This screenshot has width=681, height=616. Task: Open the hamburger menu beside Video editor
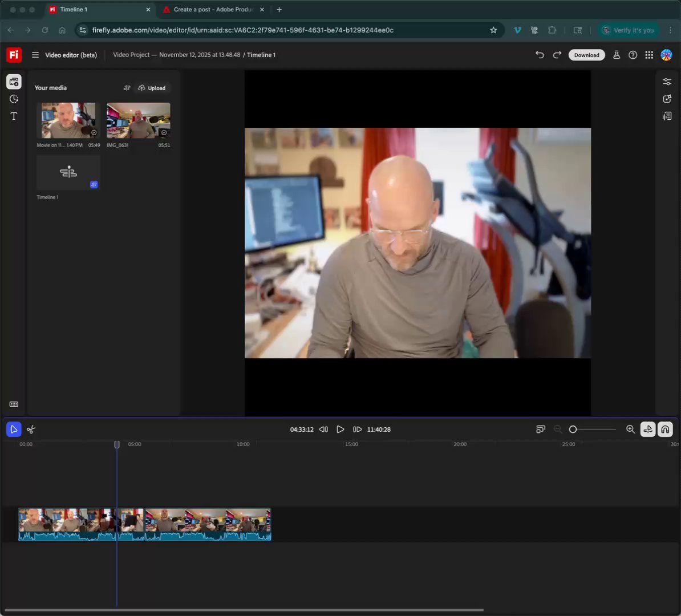(x=35, y=55)
